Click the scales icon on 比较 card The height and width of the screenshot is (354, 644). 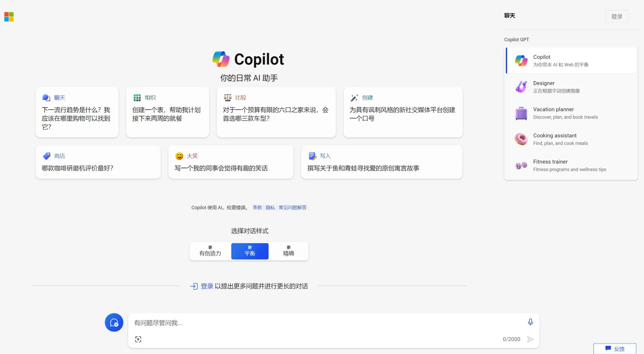pos(228,97)
